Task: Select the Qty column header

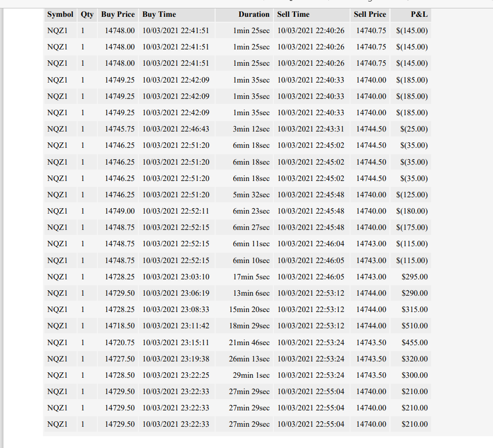Action: click(87, 14)
